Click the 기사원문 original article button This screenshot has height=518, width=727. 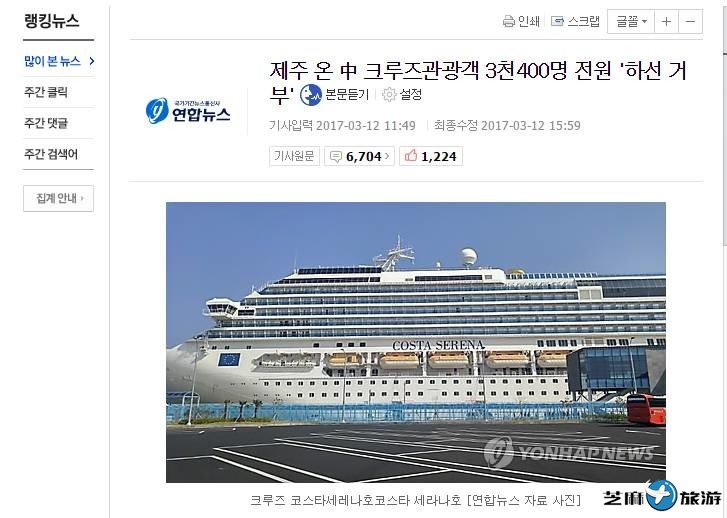coord(294,156)
